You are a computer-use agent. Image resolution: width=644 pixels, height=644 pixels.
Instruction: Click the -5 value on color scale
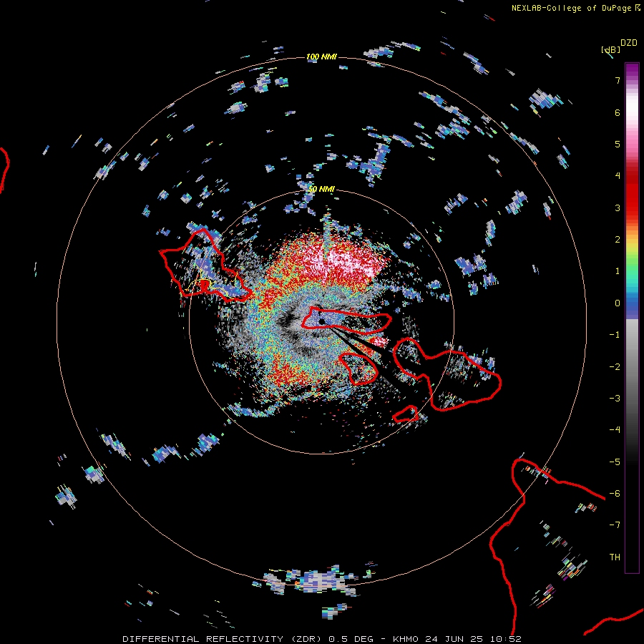(615, 462)
